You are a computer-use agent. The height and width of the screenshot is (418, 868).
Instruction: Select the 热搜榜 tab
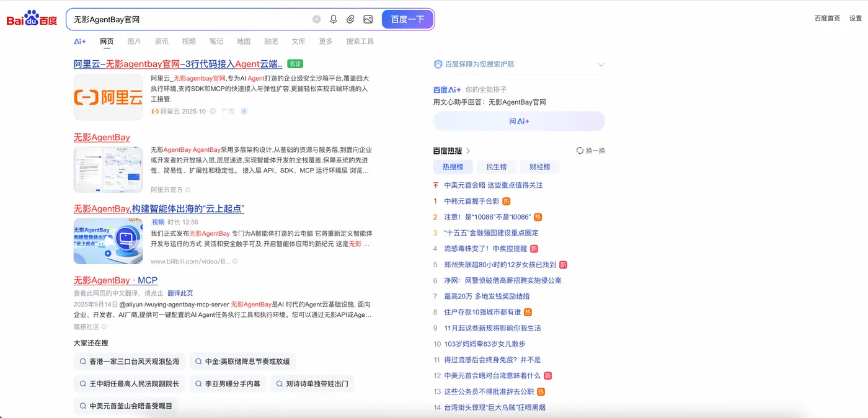tap(453, 167)
